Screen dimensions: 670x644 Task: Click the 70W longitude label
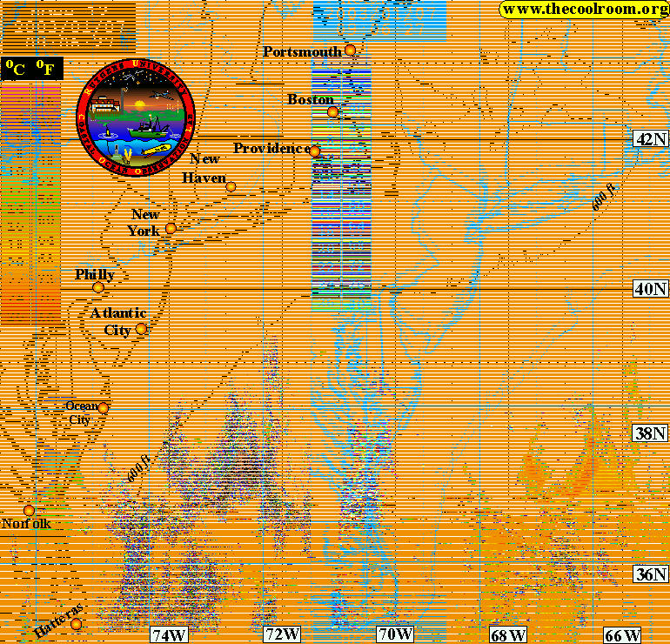coord(395,634)
